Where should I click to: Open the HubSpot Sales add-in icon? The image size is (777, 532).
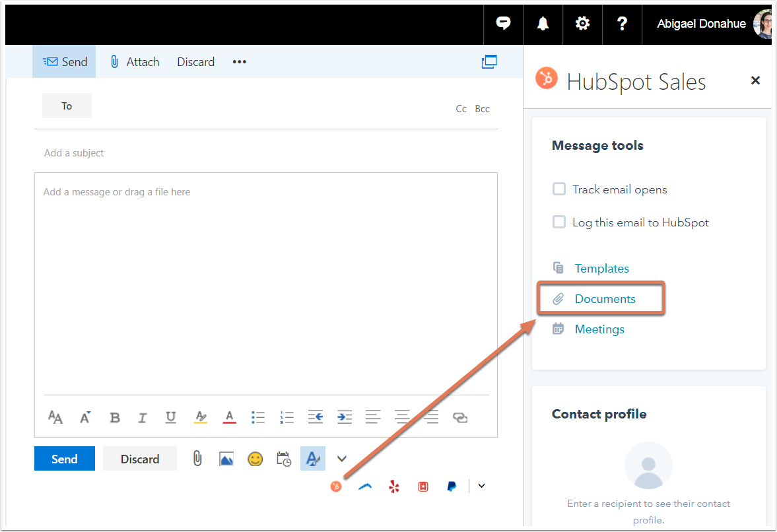click(336, 486)
